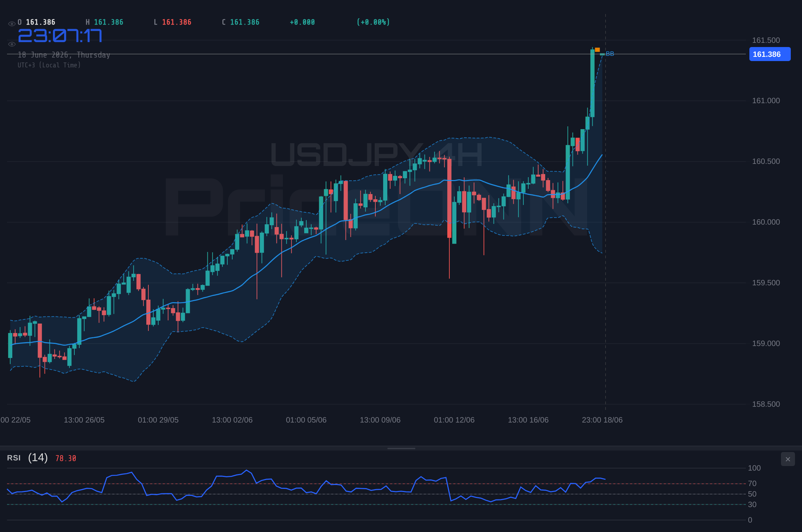This screenshot has height=532, width=802.
Task: Select the BB indicator label
Action: [x=610, y=54]
